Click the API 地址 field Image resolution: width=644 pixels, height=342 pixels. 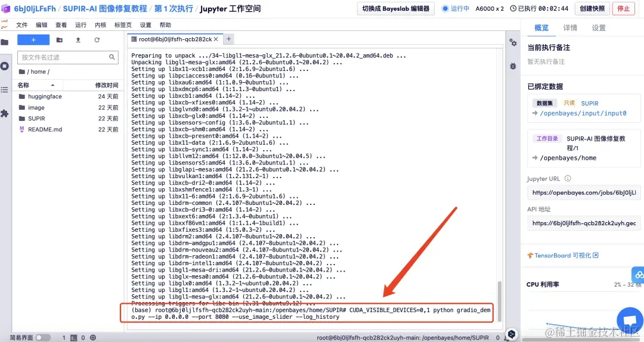[584, 223]
